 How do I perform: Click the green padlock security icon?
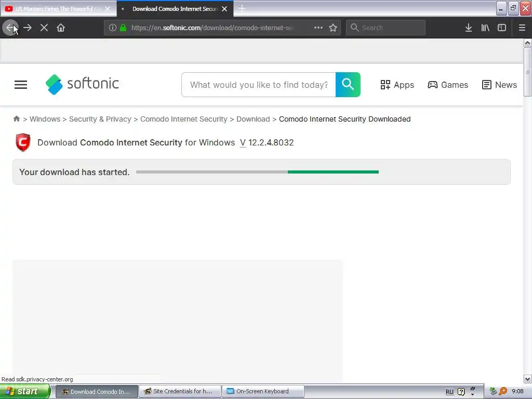click(123, 28)
